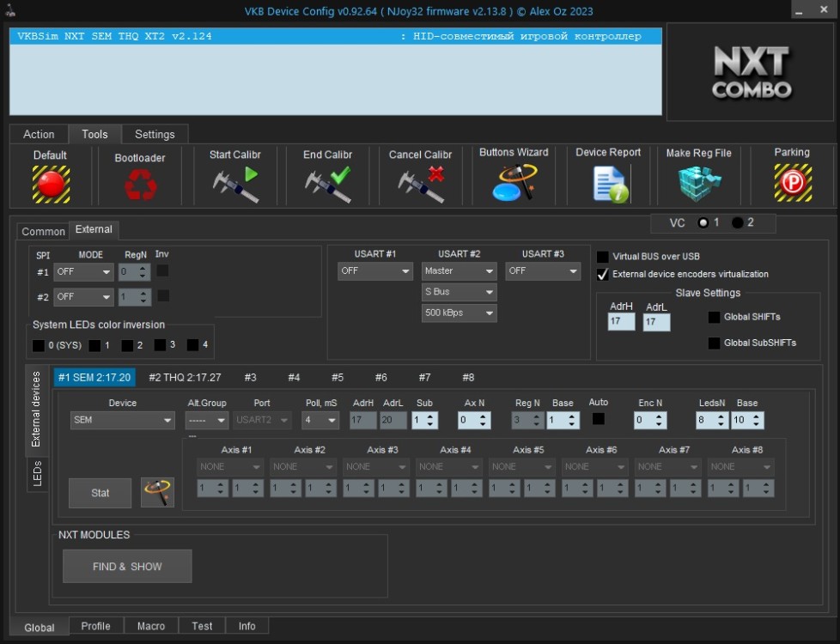Uncheck External device encoders virtualization
840x644 pixels.
pos(603,275)
